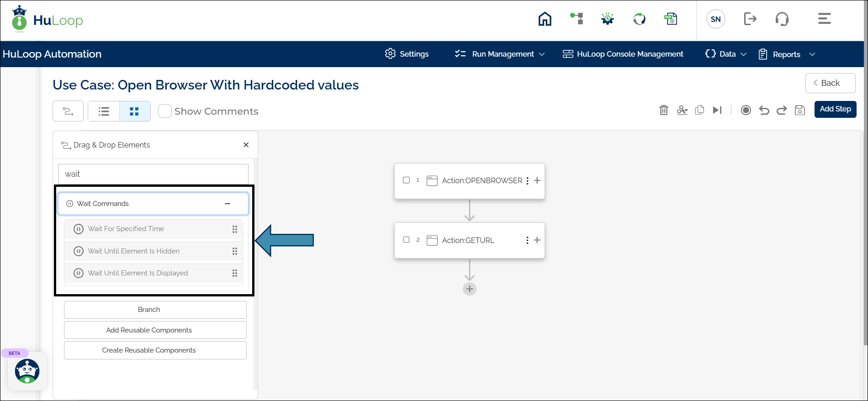Click the trash delete icon
This screenshot has height=401, width=868.
pyautogui.click(x=664, y=110)
